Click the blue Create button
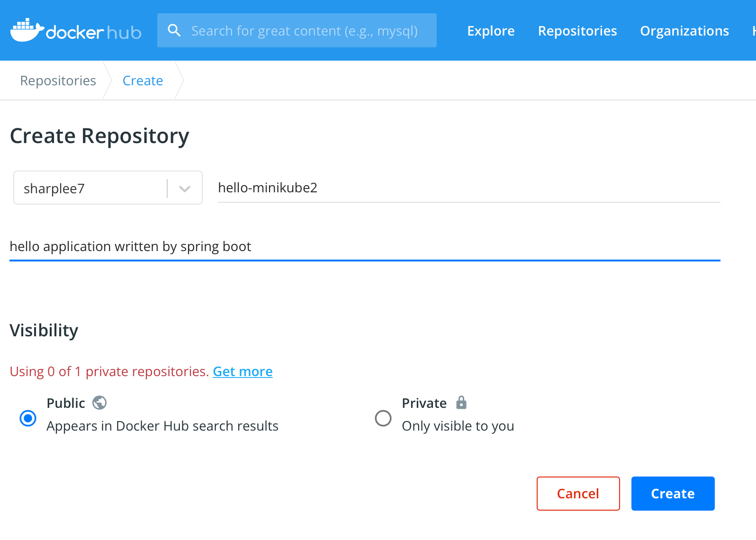The height and width of the screenshot is (540, 756). pos(673,494)
